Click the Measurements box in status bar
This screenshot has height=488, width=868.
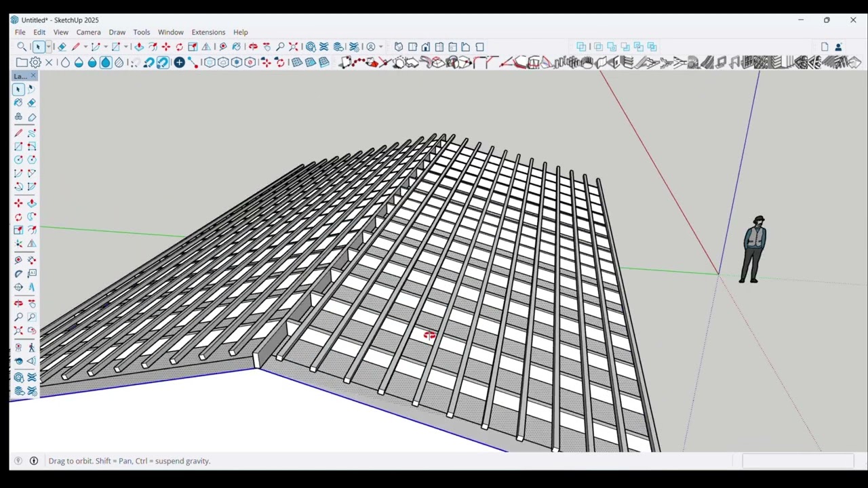pyautogui.click(x=797, y=461)
